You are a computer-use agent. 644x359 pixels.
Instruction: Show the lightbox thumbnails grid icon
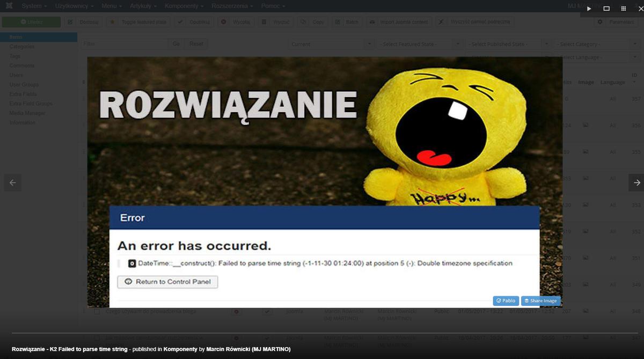[624, 9]
